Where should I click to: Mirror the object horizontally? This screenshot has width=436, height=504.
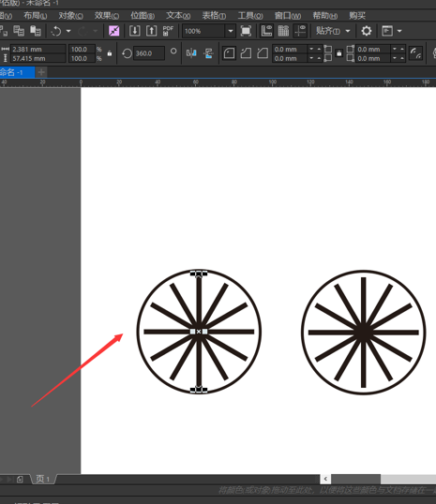[x=191, y=53]
